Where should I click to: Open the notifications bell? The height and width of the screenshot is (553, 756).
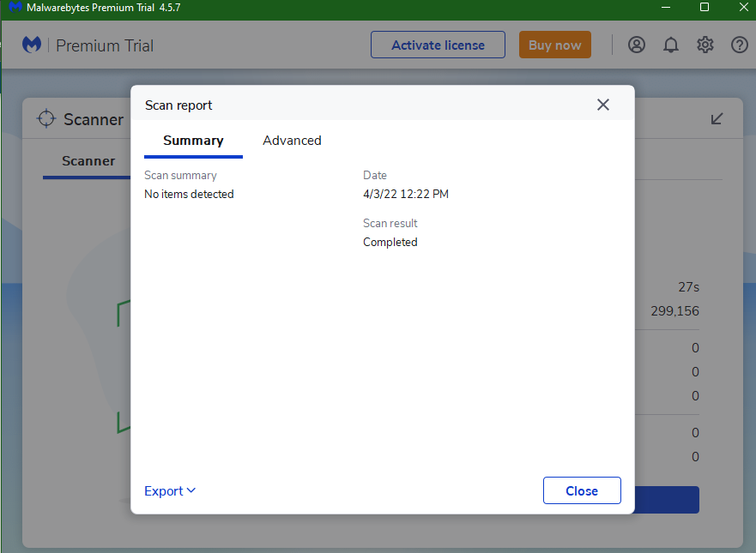(x=671, y=45)
